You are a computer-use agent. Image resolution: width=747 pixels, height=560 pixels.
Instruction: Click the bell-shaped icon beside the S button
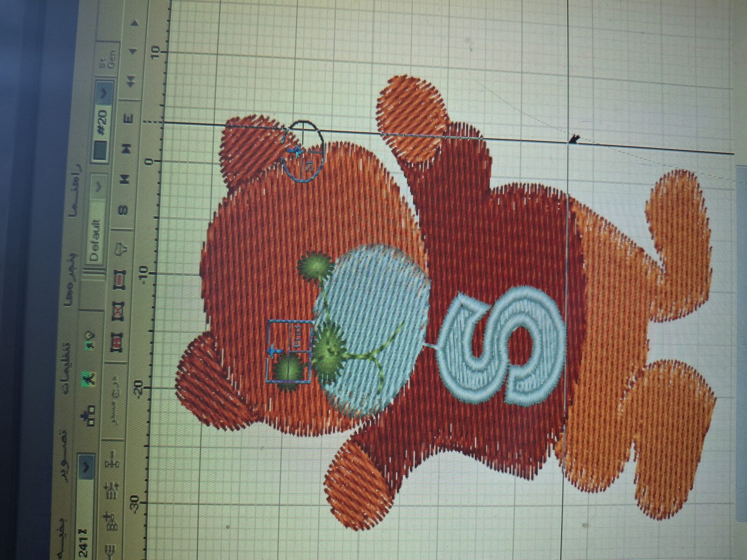[x=121, y=250]
